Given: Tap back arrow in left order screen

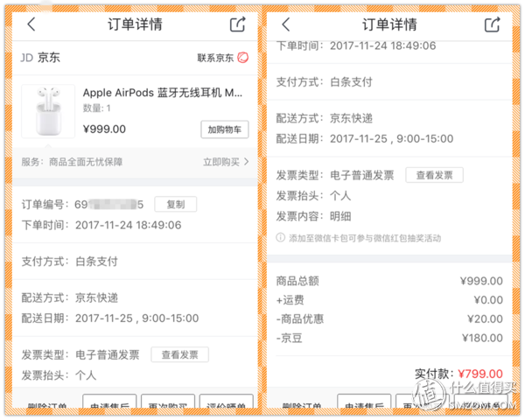Looking at the screenshot, I should (31, 24).
